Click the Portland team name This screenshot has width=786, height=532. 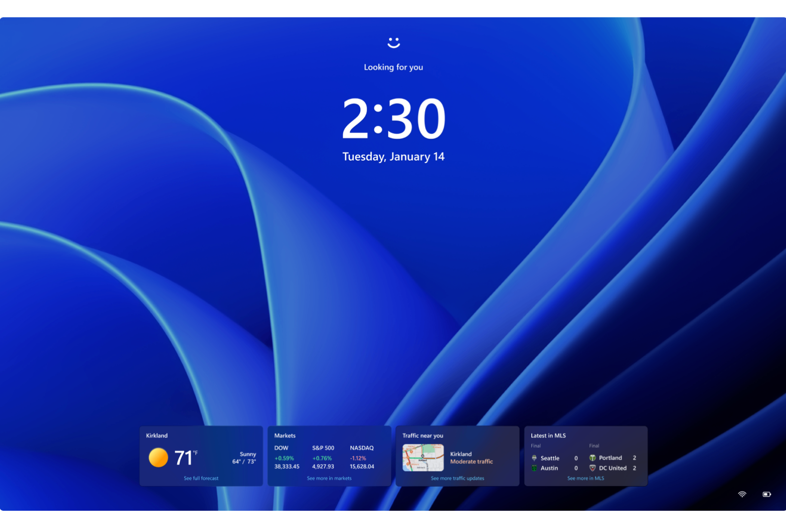pyautogui.click(x=610, y=458)
